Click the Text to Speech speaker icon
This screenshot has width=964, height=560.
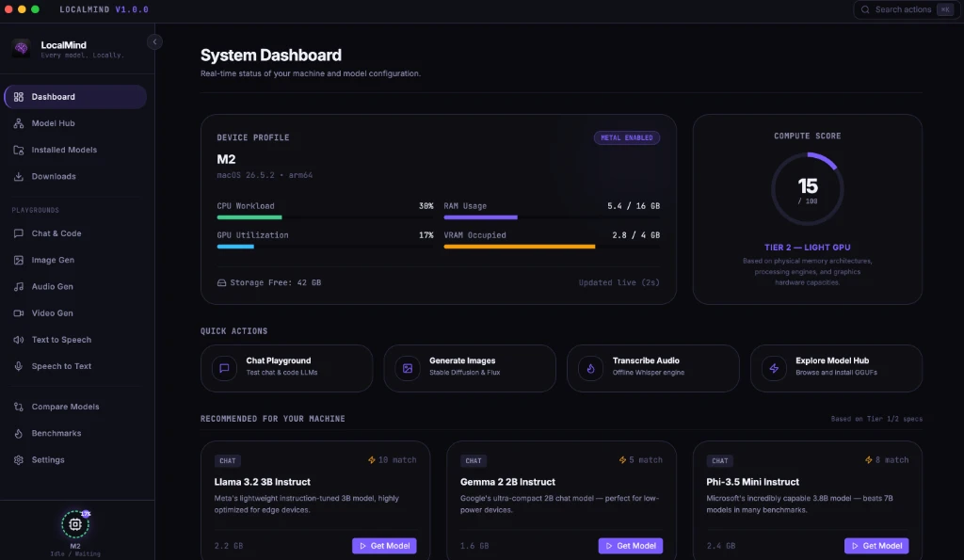click(x=19, y=340)
